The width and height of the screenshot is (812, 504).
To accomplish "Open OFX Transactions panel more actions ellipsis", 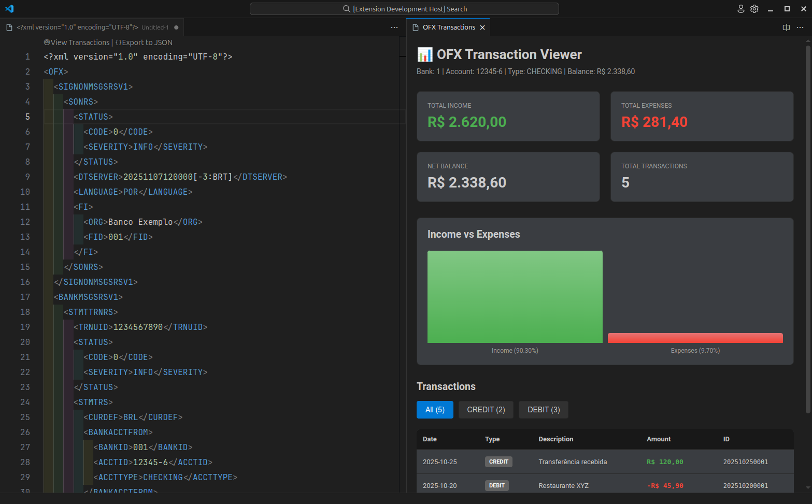I will (x=800, y=27).
